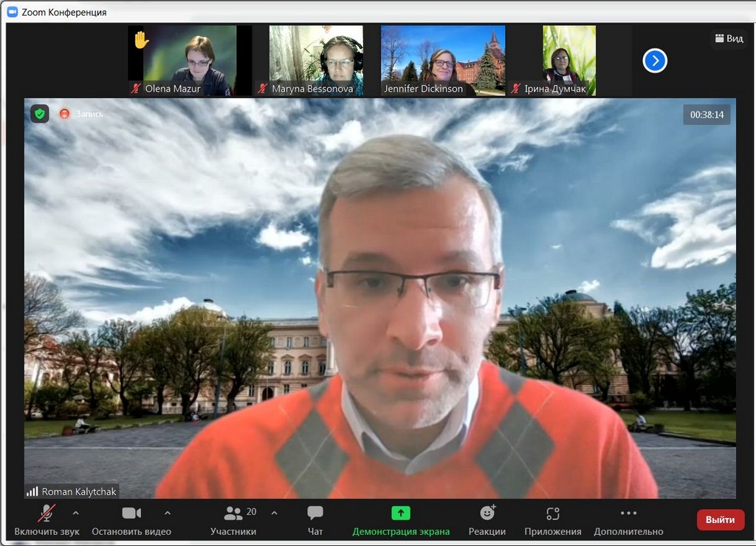Viewport: 756px width, 546px height.
Task: Open the Вид view menu
Action: point(729,38)
